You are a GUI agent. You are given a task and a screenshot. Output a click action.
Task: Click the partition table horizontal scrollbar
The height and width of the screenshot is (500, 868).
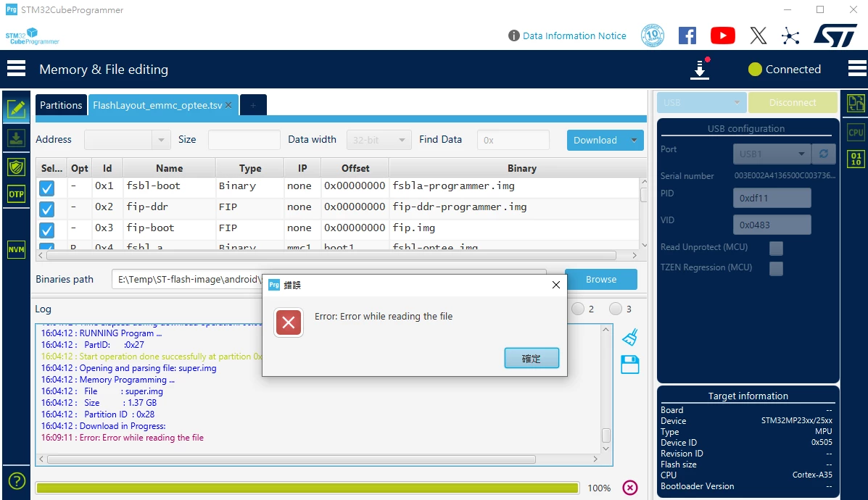[x=331, y=256]
